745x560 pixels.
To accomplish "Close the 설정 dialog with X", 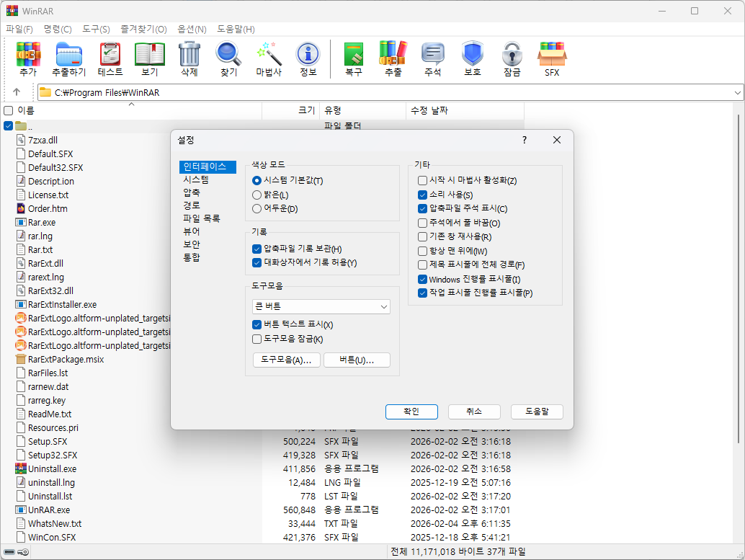I will (557, 140).
